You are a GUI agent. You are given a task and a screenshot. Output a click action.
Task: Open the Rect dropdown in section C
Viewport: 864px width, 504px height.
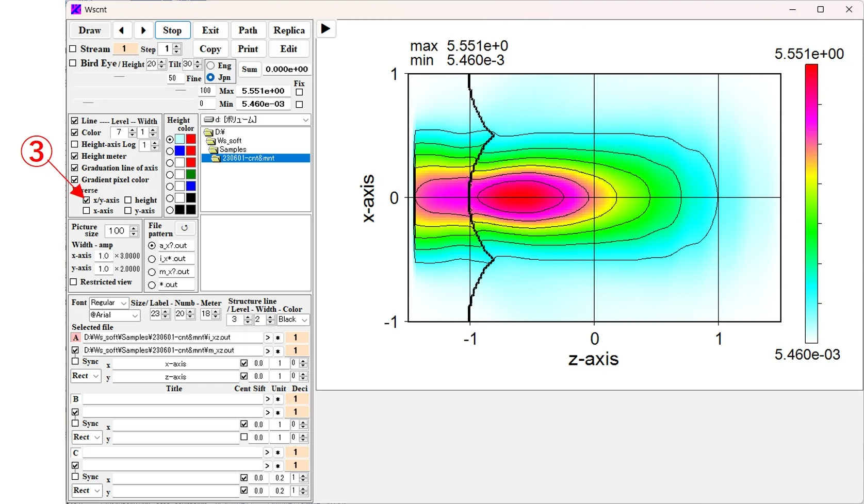(87, 491)
